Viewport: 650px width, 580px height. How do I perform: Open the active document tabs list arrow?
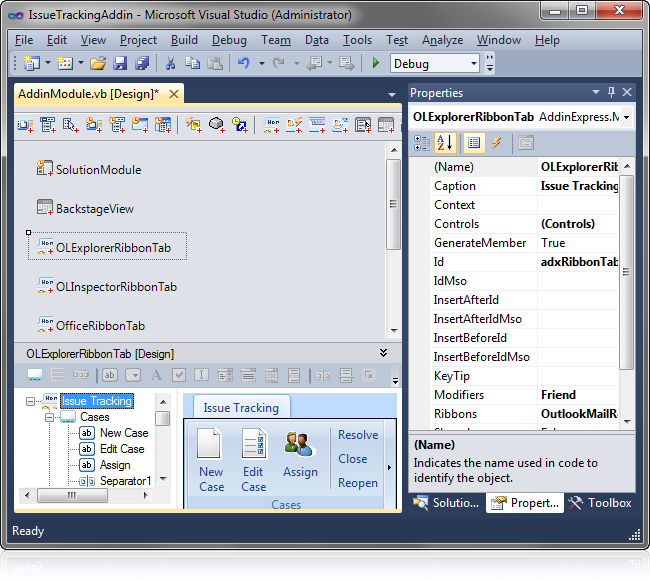(x=392, y=95)
